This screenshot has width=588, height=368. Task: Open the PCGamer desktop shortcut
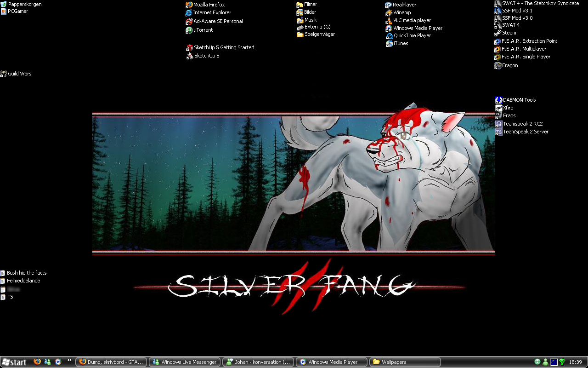click(x=15, y=11)
